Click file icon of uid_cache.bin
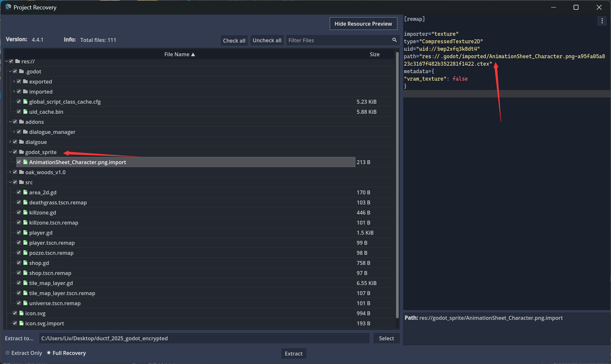The image size is (611, 364). click(x=25, y=111)
